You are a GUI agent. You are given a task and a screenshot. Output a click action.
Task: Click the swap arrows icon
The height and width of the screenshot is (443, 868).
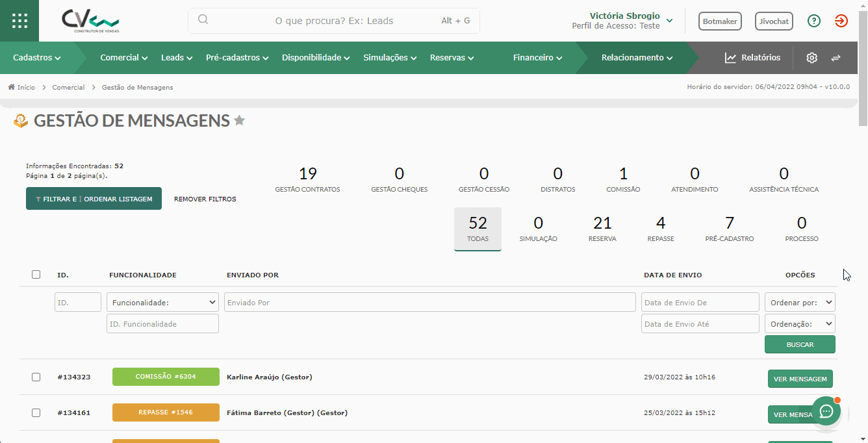pos(836,58)
